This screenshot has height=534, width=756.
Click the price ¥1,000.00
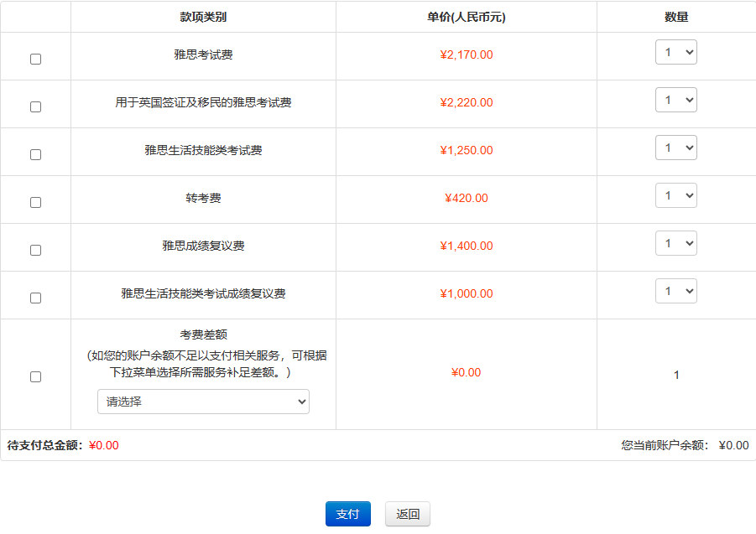pyautogui.click(x=467, y=293)
